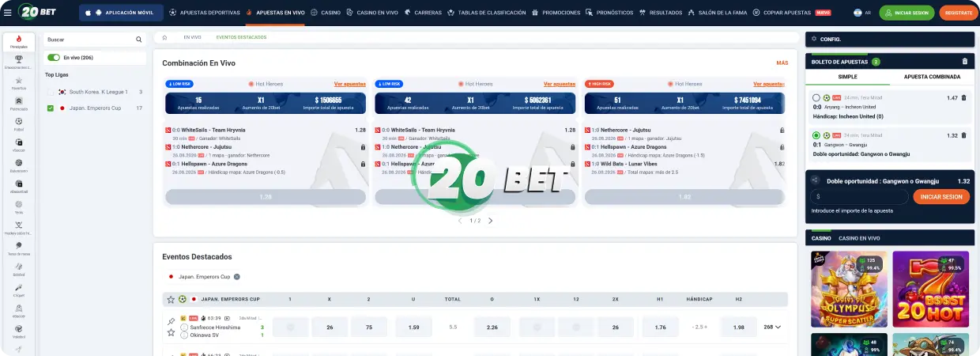Select the EN VIVO breadcrumb tab

point(192,37)
